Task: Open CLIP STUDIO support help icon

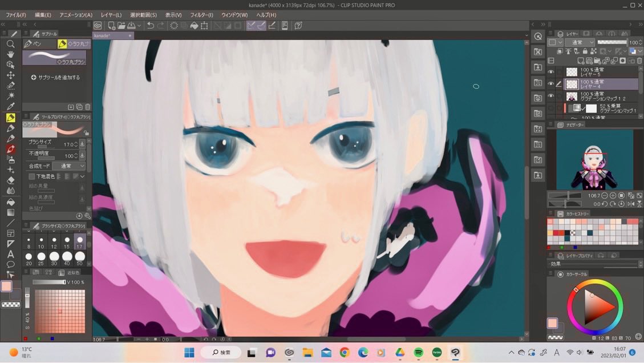Action: tap(298, 26)
